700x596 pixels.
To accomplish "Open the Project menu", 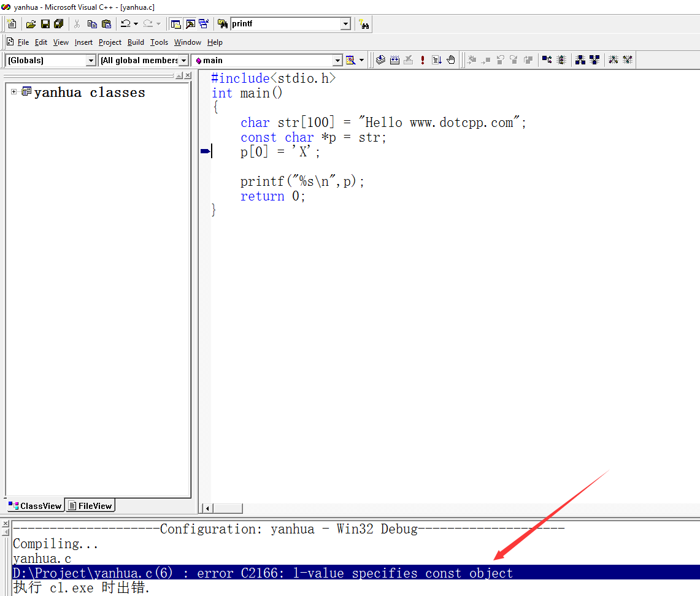I will [x=110, y=42].
